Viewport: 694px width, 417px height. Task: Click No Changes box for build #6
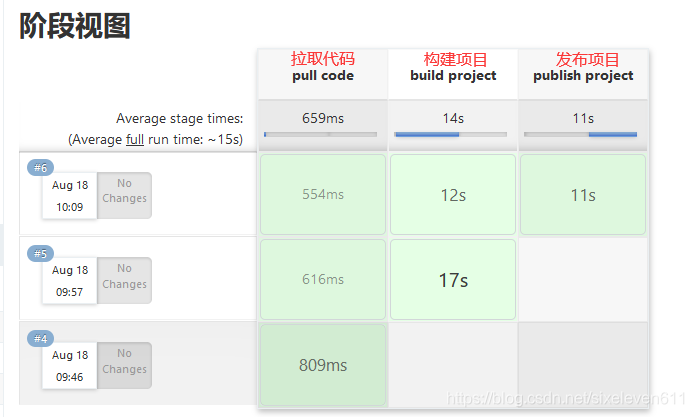124,191
